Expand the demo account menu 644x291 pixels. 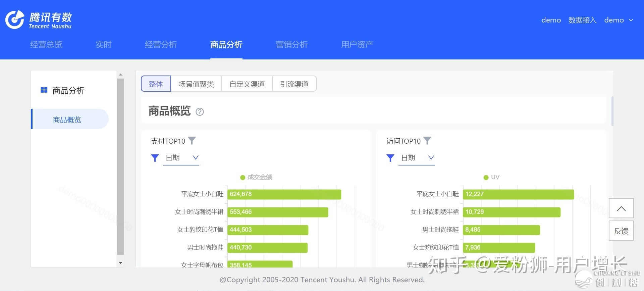pos(619,20)
